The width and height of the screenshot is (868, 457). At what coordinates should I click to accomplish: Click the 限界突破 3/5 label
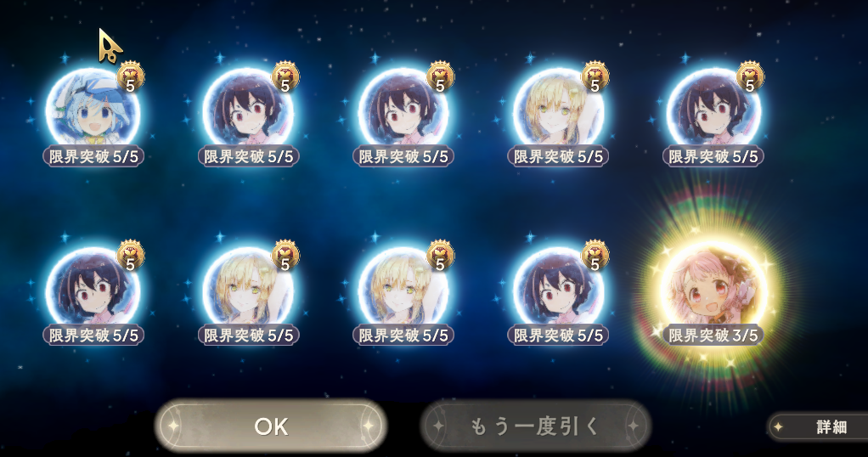click(713, 336)
